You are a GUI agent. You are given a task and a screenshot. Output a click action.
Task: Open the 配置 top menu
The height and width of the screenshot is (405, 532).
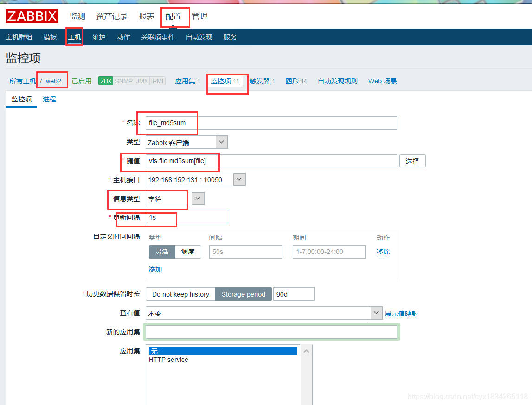tap(173, 16)
